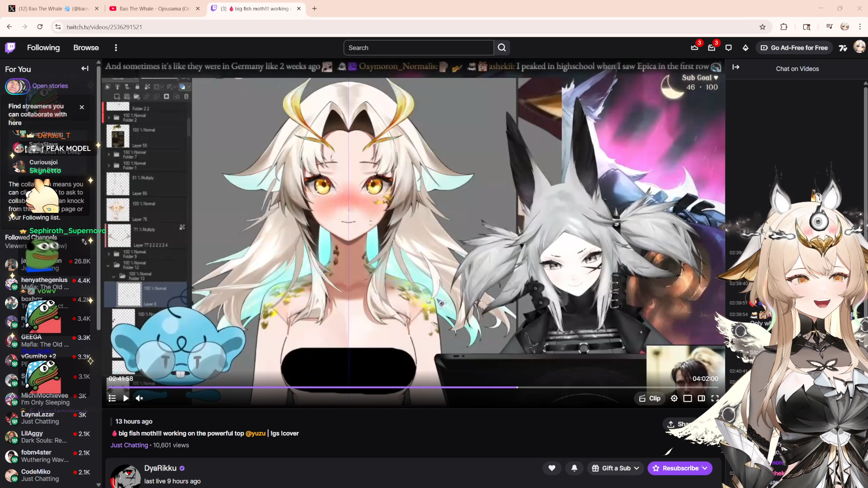Image resolution: width=868 pixels, height=488 pixels.
Task: Open the Browse page
Action: click(x=86, y=47)
